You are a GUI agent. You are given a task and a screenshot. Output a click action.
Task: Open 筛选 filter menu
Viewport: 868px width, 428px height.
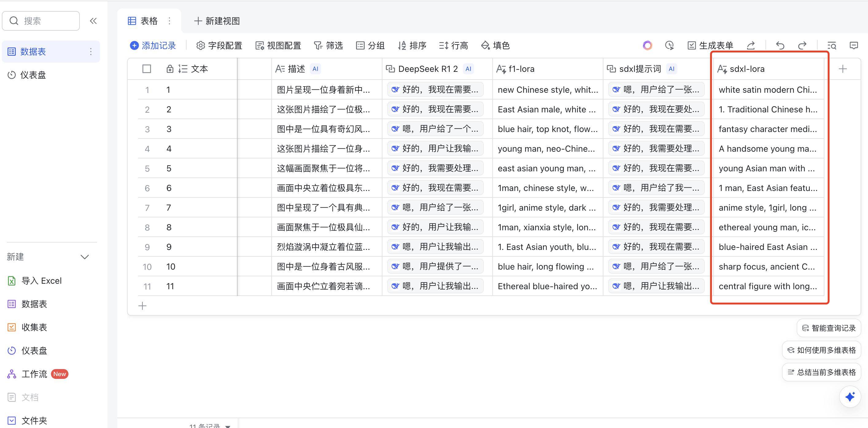pos(328,45)
